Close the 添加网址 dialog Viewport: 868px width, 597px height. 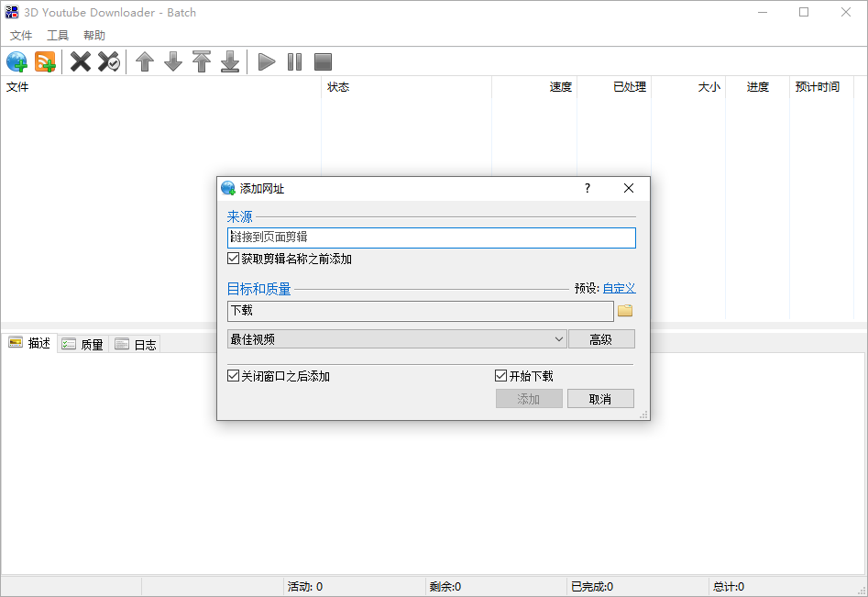628,188
